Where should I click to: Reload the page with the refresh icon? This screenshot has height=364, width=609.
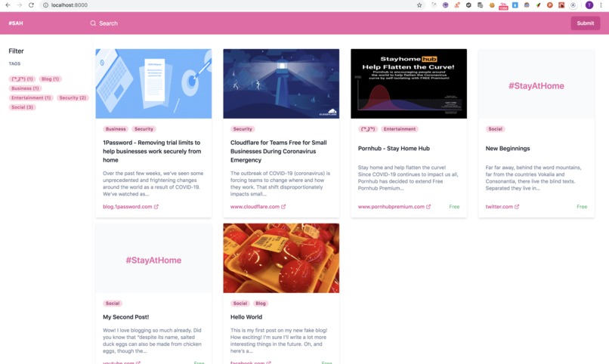[x=31, y=5]
